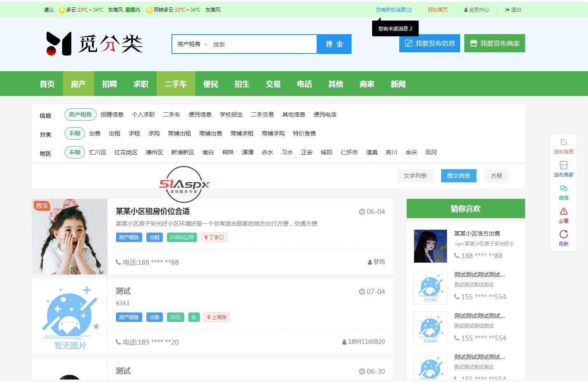Choose 便民电话 in 信息 filter row
Viewport: 588px width, 382px height.
click(x=325, y=114)
